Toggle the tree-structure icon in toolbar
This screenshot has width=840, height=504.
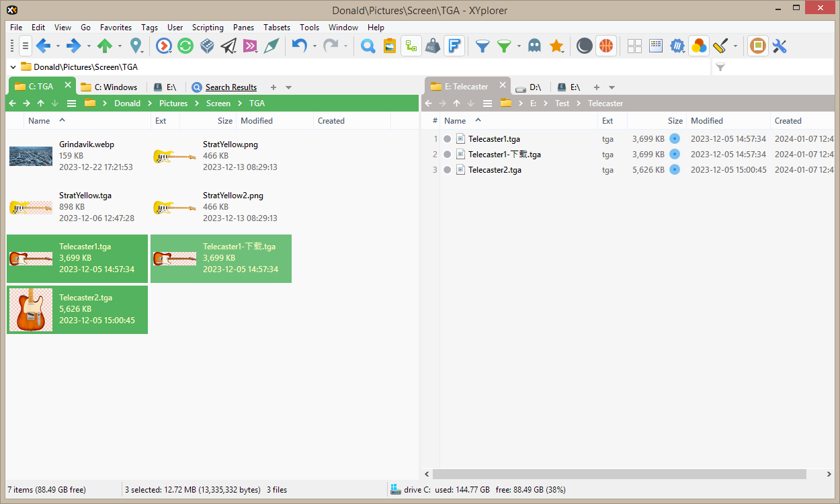[411, 46]
